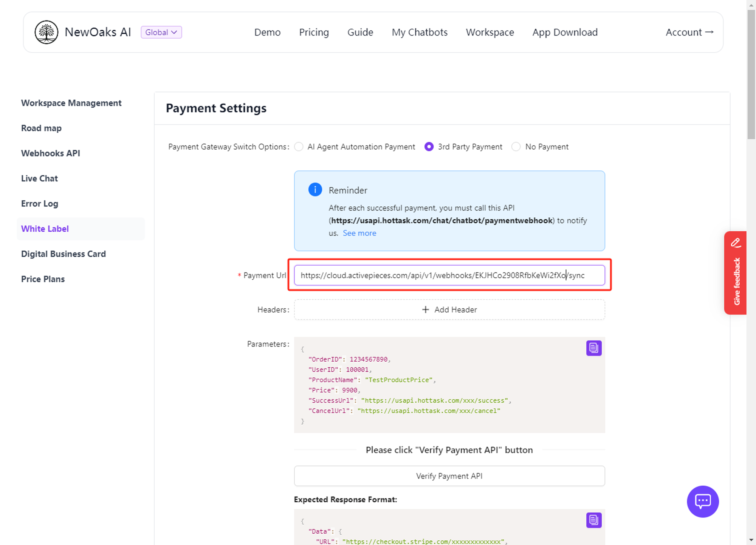The height and width of the screenshot is (545, 756).
Task: Click inside the Payment Url field
Action: [449, 275]
